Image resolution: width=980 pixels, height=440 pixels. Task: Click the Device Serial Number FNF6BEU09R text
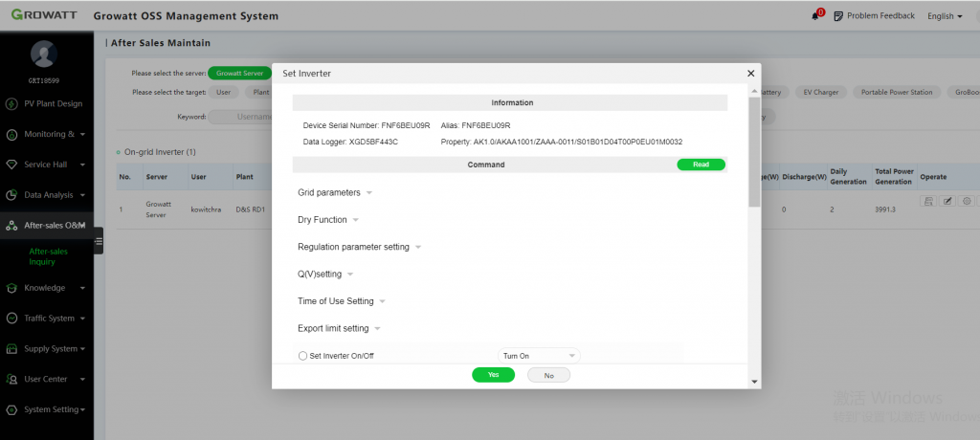[x=367, y=125]
